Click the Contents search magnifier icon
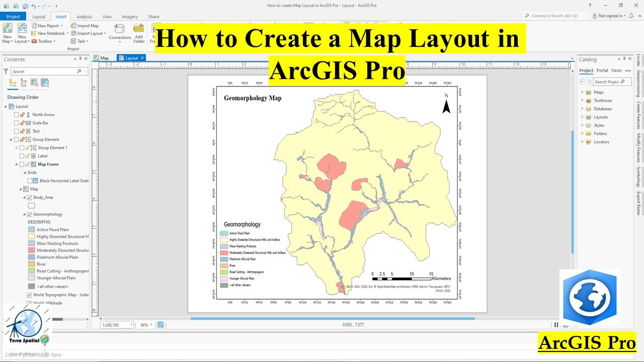 pyautogui.click(x=79, y=71)
